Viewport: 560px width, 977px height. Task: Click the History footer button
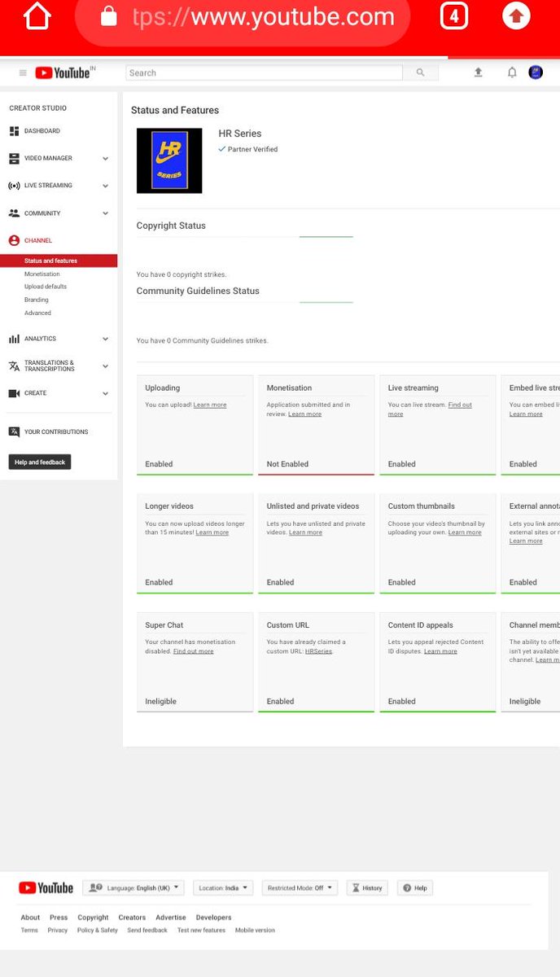367,888
